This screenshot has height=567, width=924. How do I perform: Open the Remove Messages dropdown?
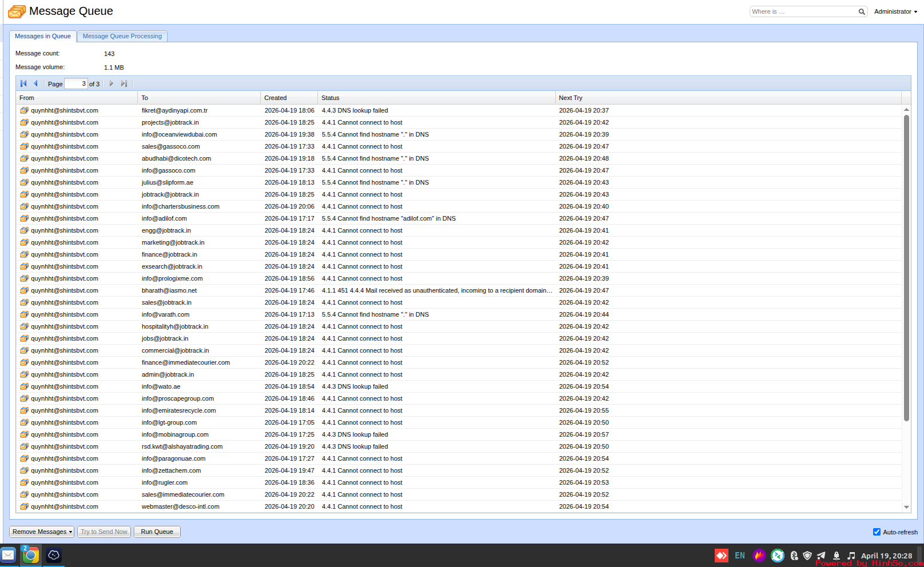click(x=42, y=532)
